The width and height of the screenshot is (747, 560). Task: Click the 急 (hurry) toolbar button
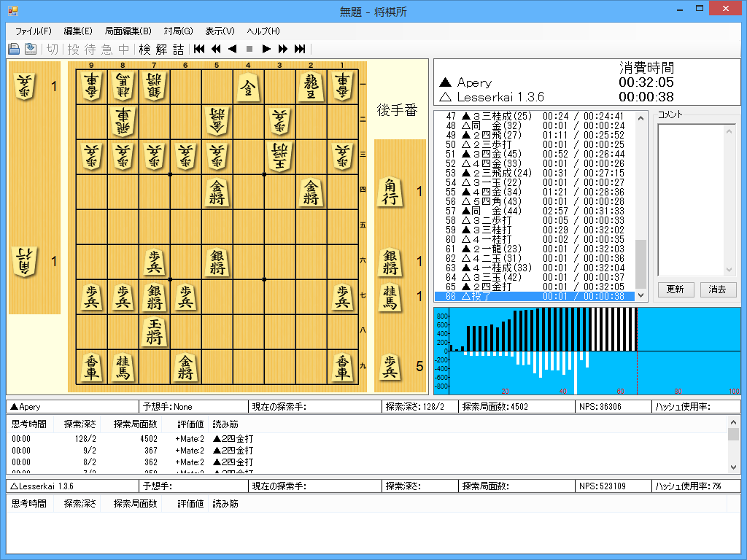[107, 49]
